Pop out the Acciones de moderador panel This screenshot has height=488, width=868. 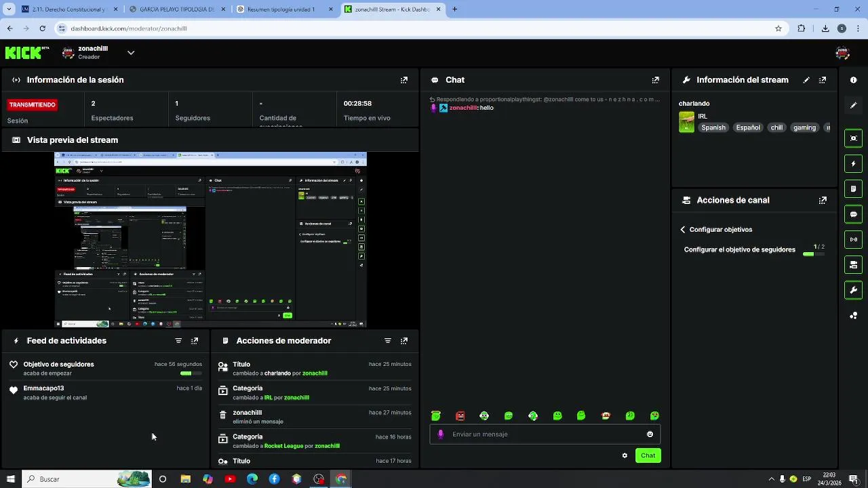tap(404, 341)
